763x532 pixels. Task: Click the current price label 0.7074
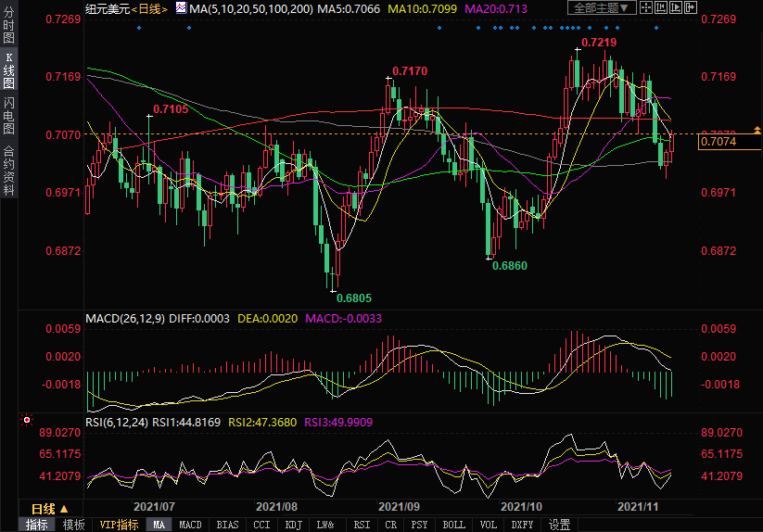coord(718,142)
